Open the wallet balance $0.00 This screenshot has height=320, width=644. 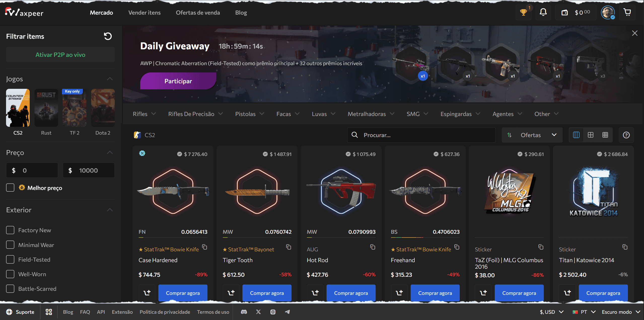click(x=576, y=12)
